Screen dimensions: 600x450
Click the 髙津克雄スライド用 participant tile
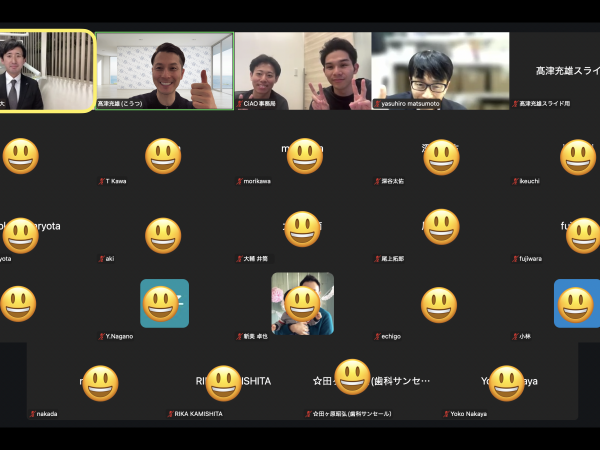[x=556, y=70]
